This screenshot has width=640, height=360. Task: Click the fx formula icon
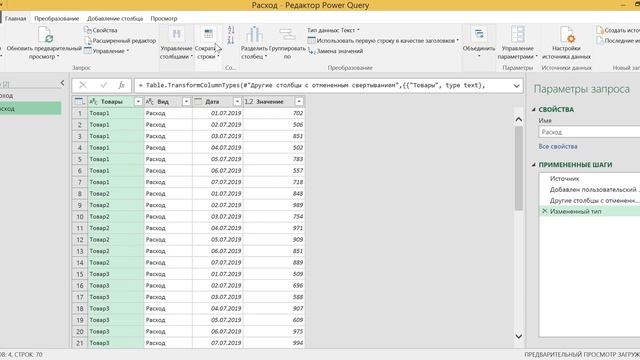(122, 85)
